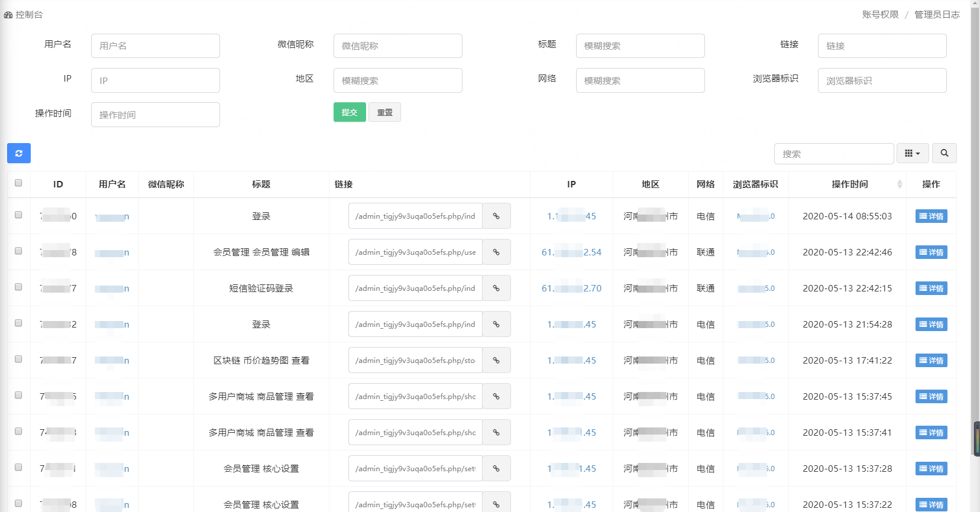Open link icon for 15:37:41 row

(496, 433)
